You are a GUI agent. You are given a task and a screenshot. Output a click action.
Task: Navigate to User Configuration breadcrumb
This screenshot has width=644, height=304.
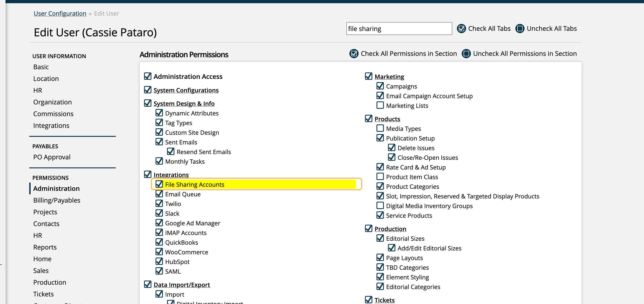click(x=60, y=14)
